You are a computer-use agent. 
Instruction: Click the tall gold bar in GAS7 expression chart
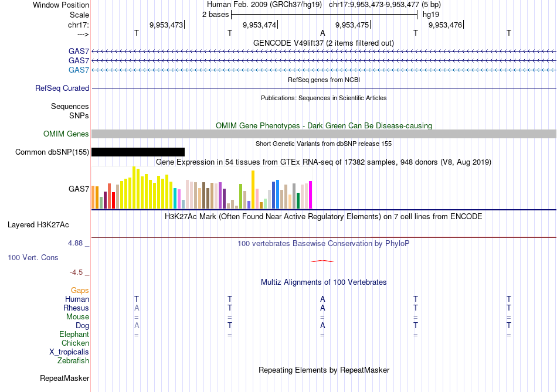253,190
